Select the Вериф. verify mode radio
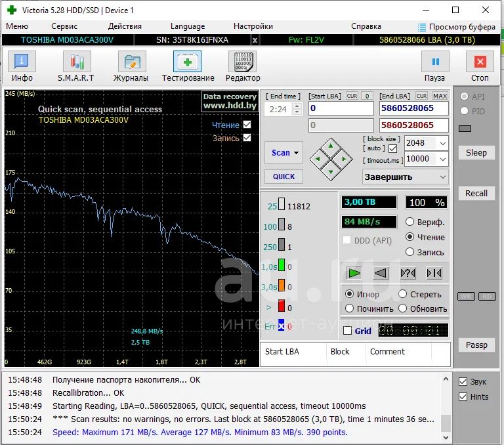Viewport: 504px width, 445px height. [409, 222]
